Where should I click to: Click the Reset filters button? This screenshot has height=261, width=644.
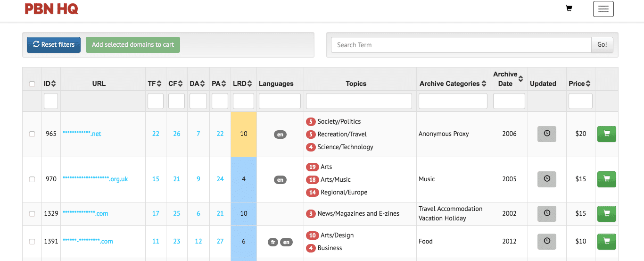coord(54,45)
